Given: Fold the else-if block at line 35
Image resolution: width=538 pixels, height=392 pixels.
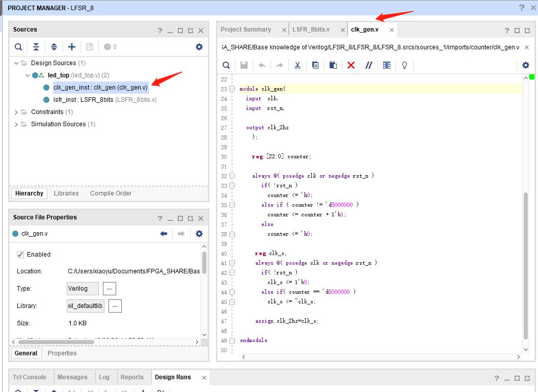Looking at the screenshot, I should tap(232, 205).
